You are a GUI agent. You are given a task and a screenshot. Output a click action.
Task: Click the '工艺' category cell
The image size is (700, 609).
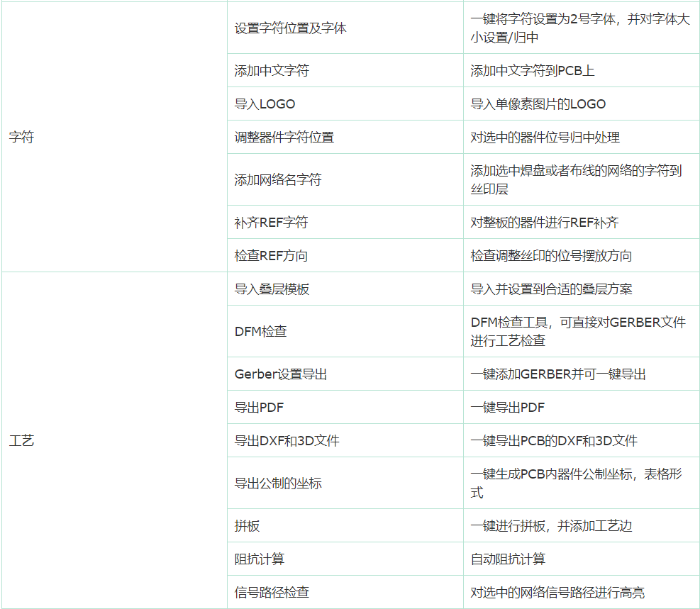coord(114,440)
